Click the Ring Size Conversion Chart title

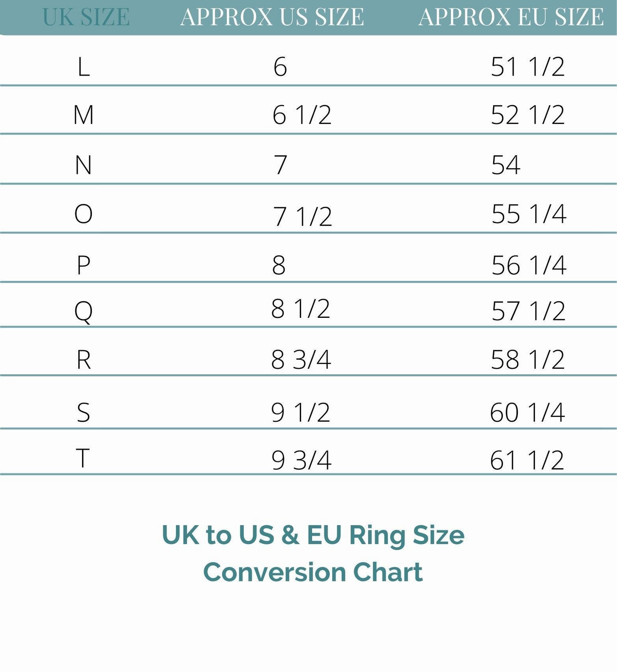pyautogui.click(x=313, y=553)
